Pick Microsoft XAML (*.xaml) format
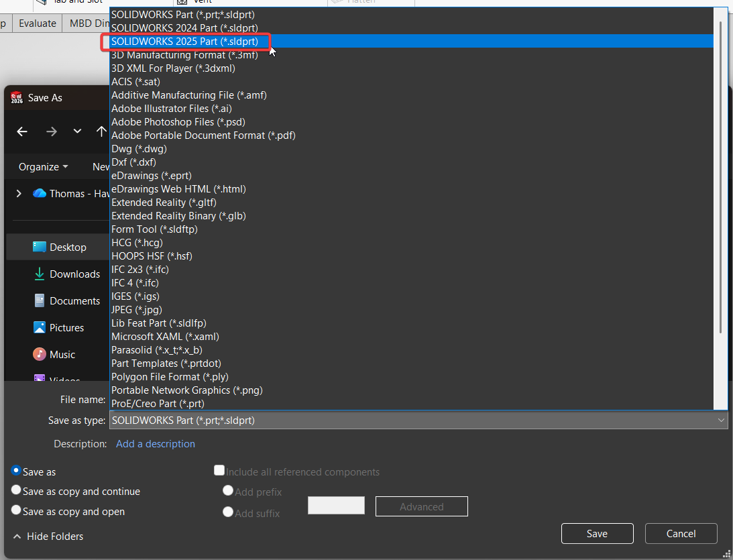This screenshot has height=560, width=733. (x=411, y=337)
